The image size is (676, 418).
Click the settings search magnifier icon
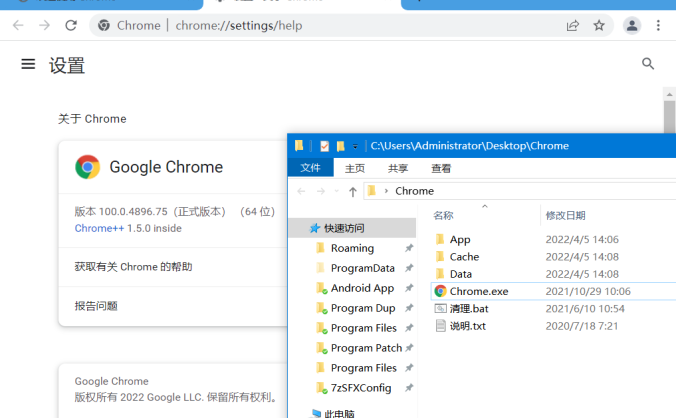point(648,64)
